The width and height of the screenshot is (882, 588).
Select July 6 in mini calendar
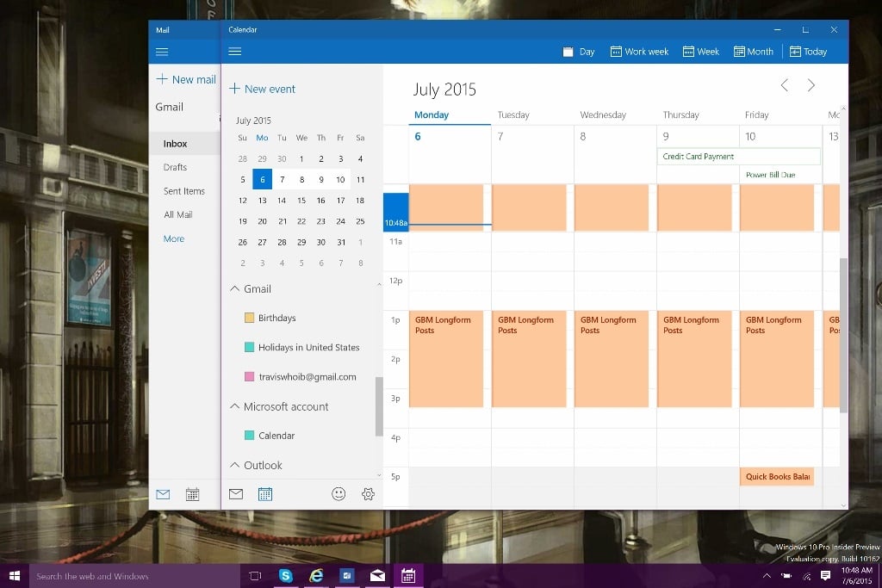tap(262, 179)
